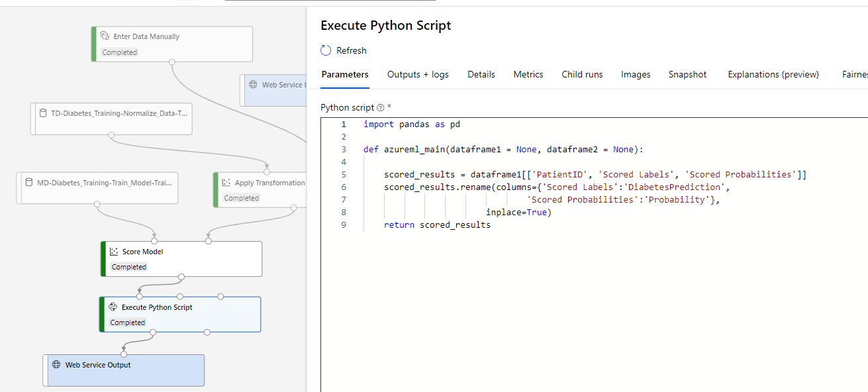The height and width of the screenshot is (392, 868).
Task: Click the Python logo on Execute Python Script node
Action: (x=113, y=307)
